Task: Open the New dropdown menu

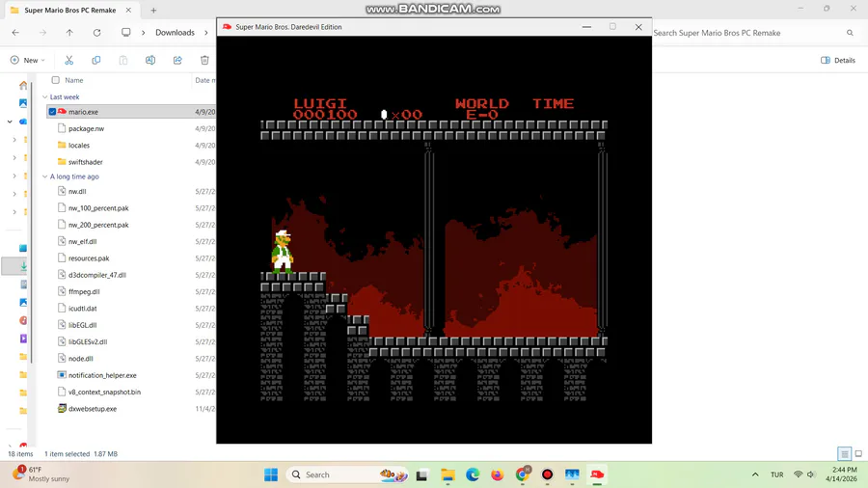Action: pos(27,60)
